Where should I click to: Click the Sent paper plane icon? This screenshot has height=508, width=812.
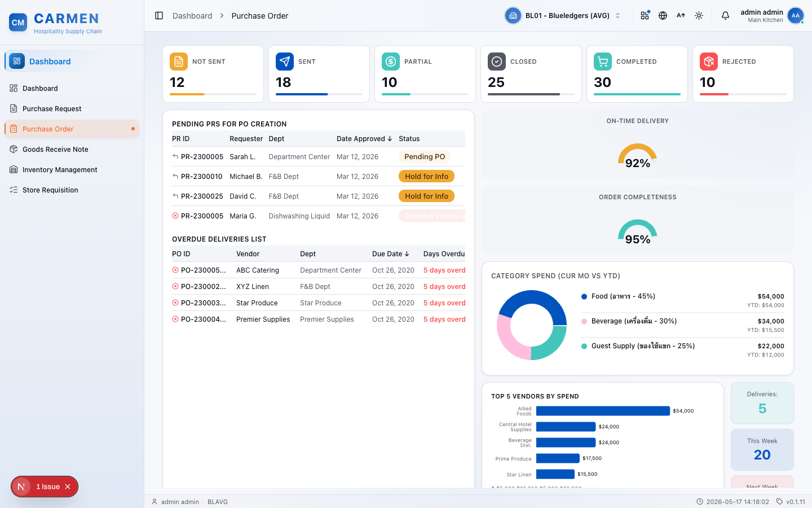[285, 62]
